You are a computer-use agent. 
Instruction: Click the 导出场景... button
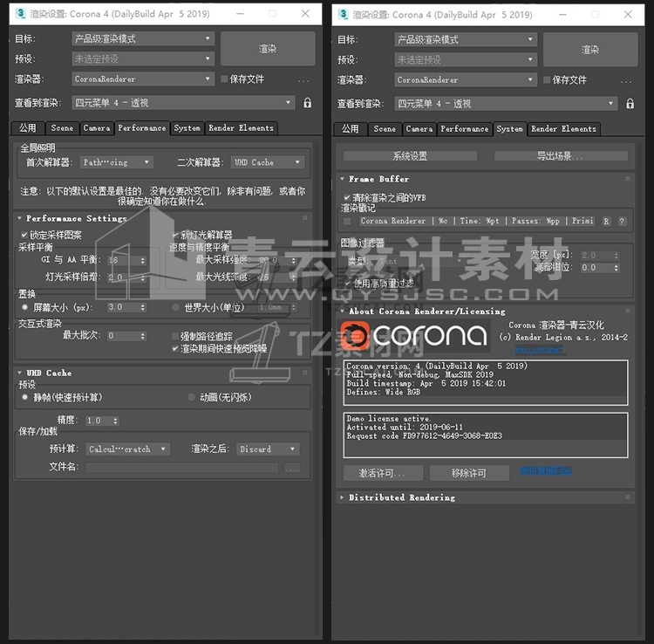(x=561, y=156)
